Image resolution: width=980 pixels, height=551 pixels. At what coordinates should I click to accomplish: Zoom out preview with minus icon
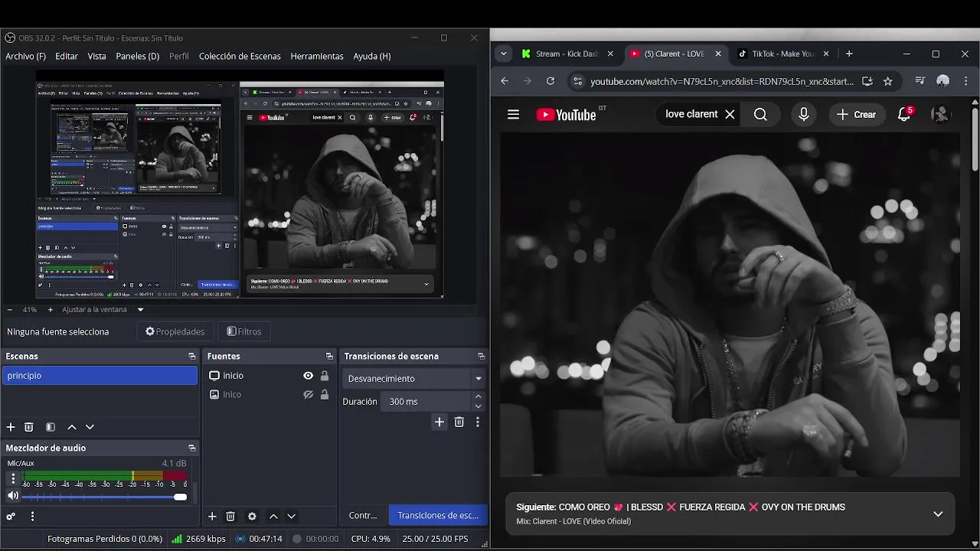click(x=9, y=310)
